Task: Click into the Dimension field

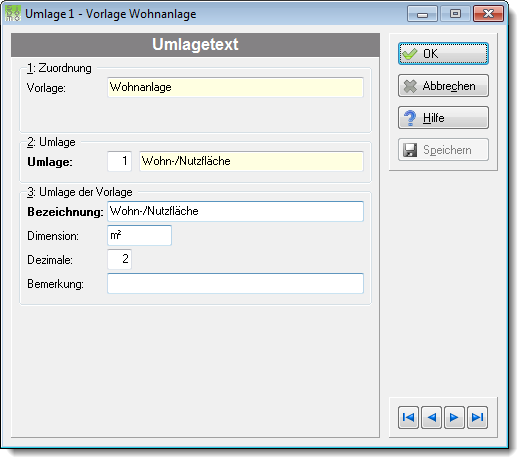Action: pos(139,235)
